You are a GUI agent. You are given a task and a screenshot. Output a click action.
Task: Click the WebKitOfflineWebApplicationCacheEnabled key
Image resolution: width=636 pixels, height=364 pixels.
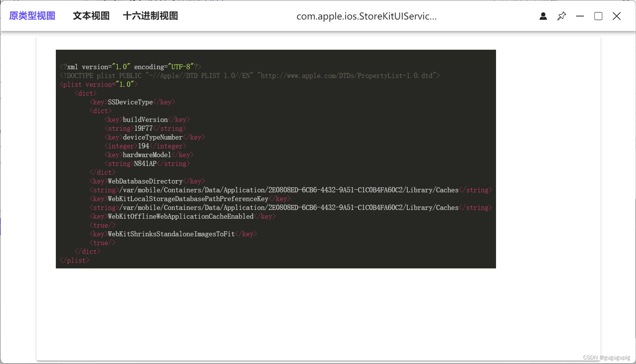point(183,216)
